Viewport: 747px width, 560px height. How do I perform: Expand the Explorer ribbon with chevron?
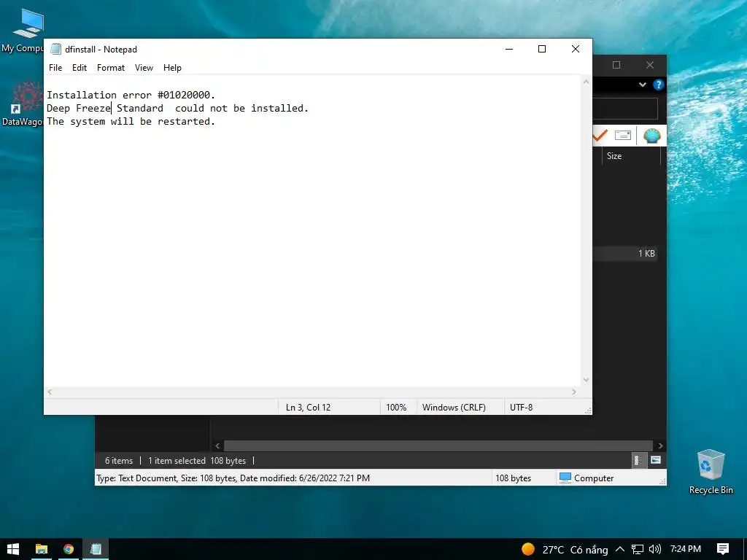tap(642, 85)
